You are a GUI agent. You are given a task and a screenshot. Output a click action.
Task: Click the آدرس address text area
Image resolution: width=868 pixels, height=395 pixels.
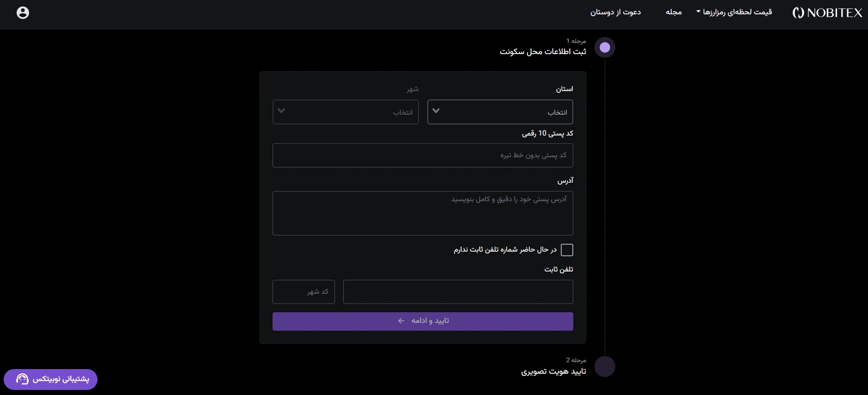[423, 213]
